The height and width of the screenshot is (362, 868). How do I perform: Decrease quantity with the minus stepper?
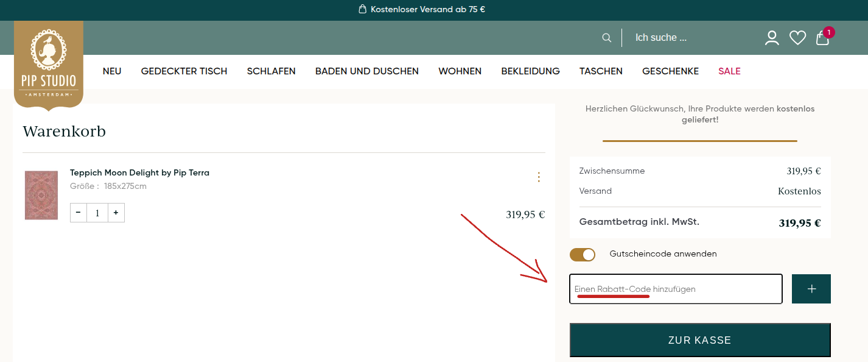[78, 213]
